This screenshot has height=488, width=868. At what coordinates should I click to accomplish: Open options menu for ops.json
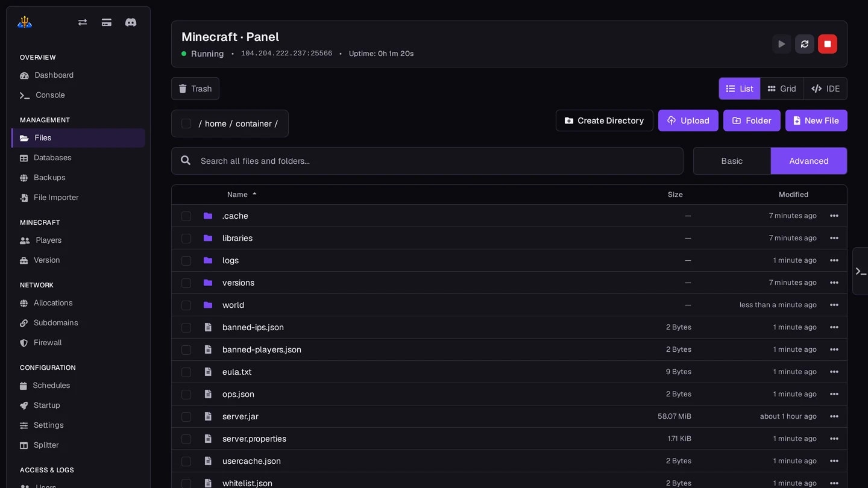[834, 394]
